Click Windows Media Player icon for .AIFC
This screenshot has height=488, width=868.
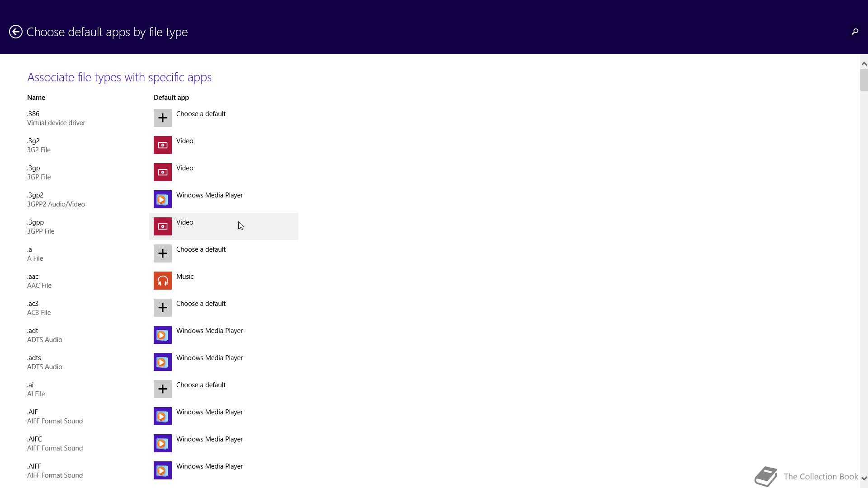point(163,443)
